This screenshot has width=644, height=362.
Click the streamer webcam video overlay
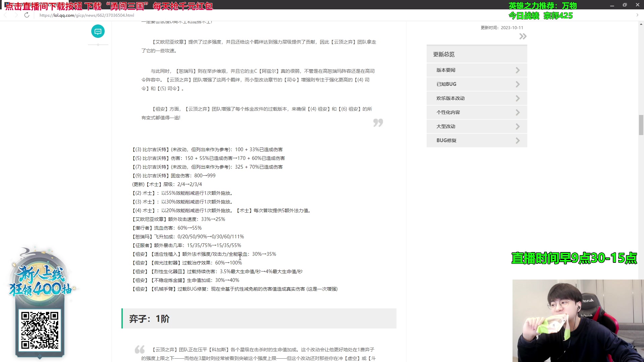(578, 321)
